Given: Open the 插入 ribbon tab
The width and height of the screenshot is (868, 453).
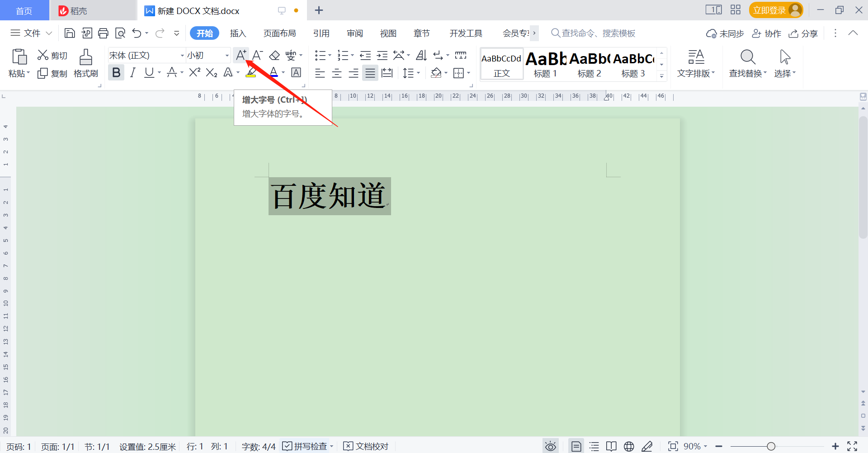Looking at the screenshot, I should (238, 33).
